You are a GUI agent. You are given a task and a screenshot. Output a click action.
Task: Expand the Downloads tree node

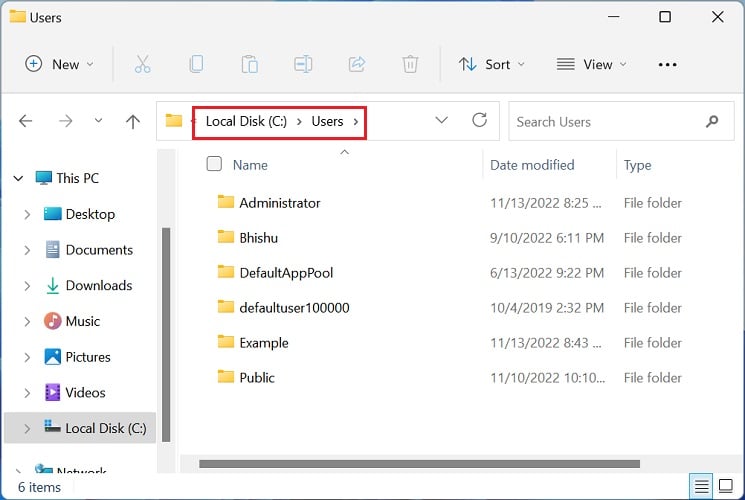tap(27, 286)
